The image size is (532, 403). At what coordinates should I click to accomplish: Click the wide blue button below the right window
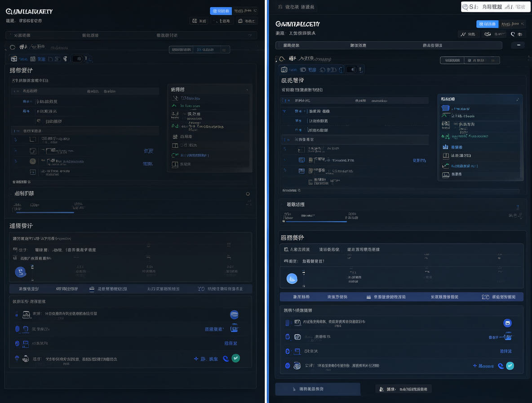tap(318, 389)
